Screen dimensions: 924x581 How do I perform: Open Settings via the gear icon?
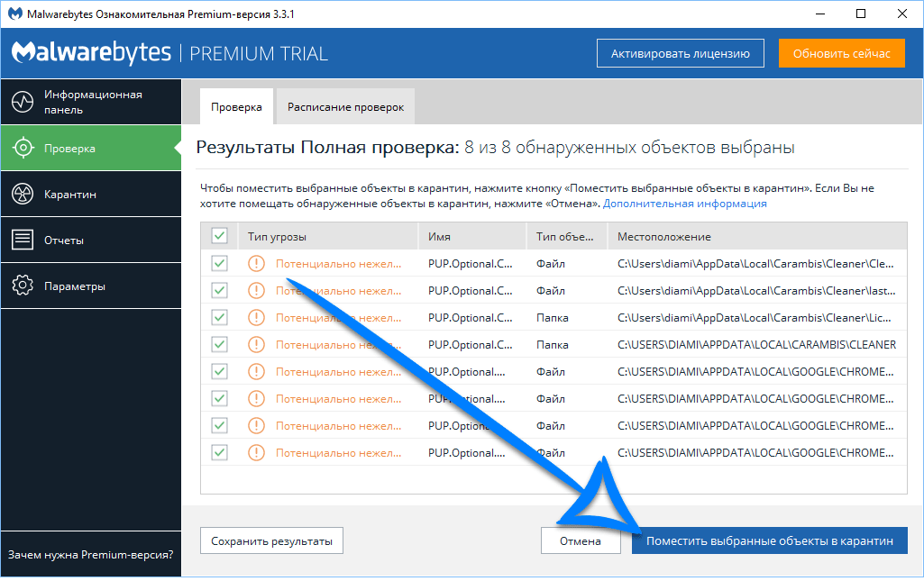(23, 286)
